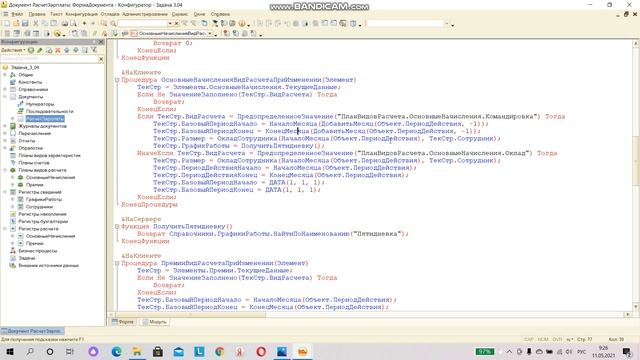Screen dimensions: 640x360
Task: Move the object up in the Configuration panel
Action: point(67,50)
